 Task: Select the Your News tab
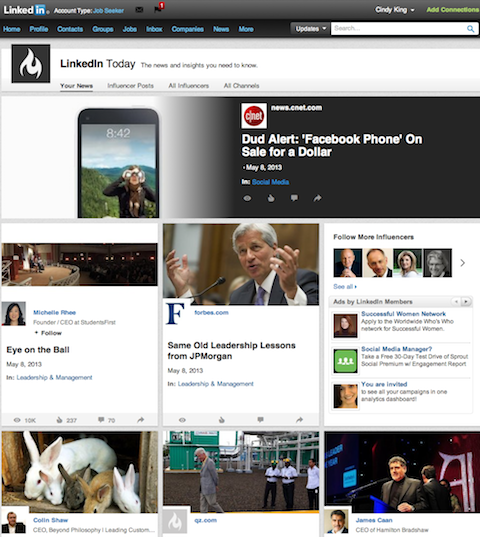click(76, 86)
